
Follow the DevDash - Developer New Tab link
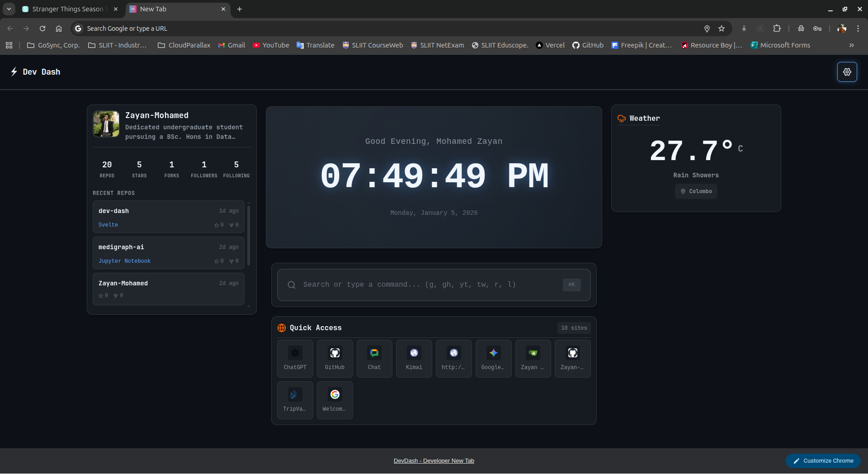click(434, 460)
